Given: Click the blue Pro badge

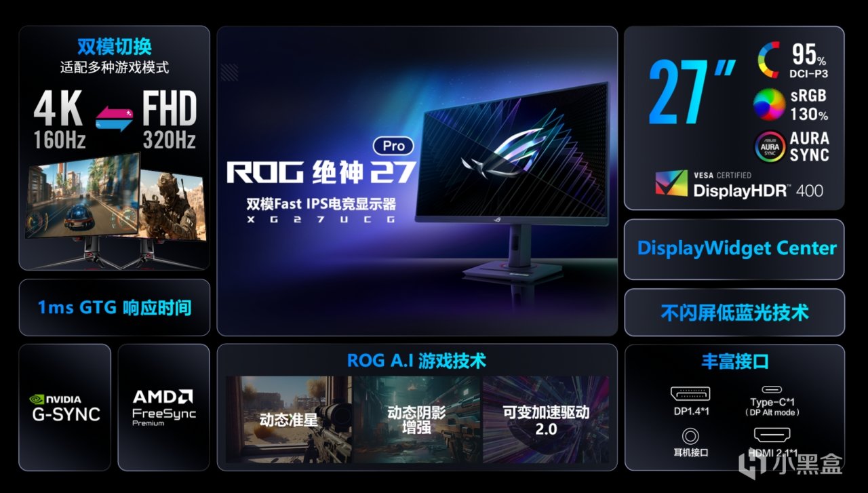Looking at the screenshot, I should coord(393,146).
